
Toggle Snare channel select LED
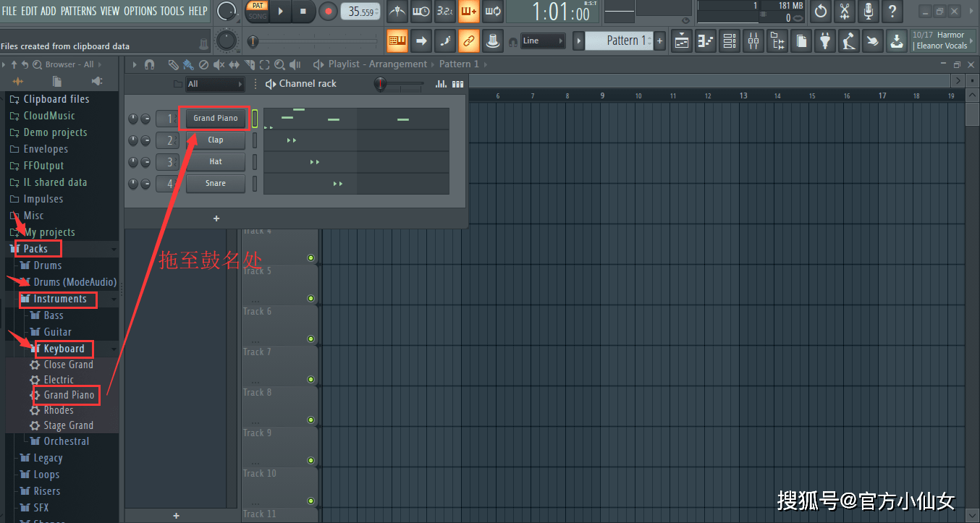tap(255, 184)
